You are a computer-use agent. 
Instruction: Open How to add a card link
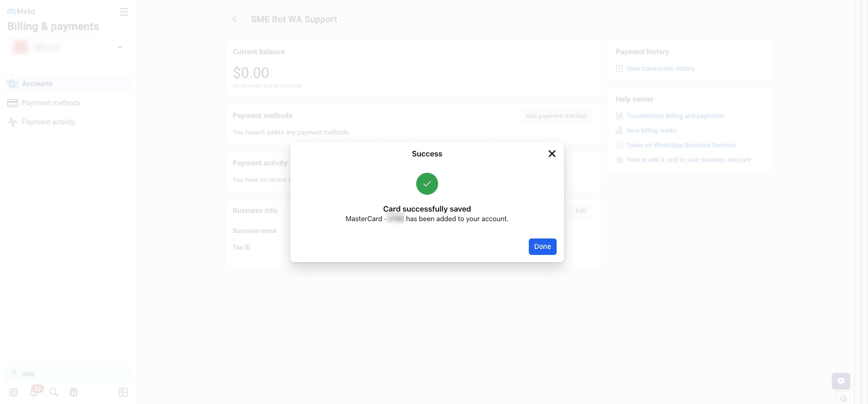click(688, 160)
